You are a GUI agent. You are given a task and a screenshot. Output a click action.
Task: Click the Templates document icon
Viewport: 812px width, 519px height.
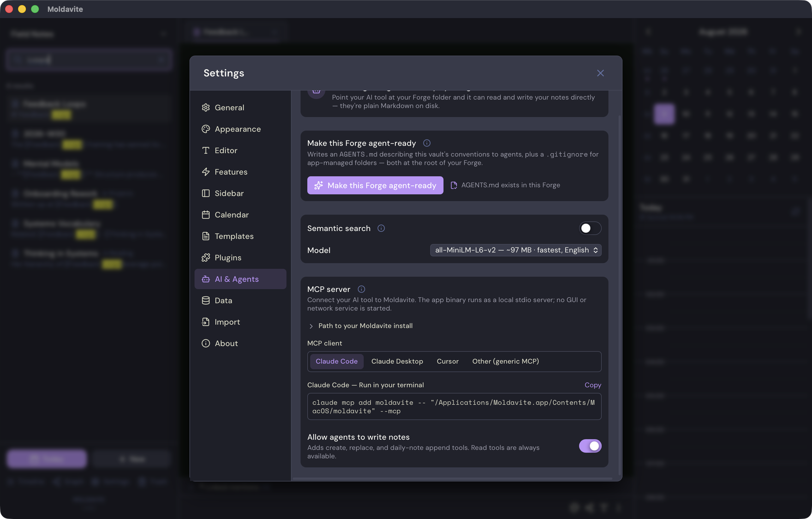(206, 236)
